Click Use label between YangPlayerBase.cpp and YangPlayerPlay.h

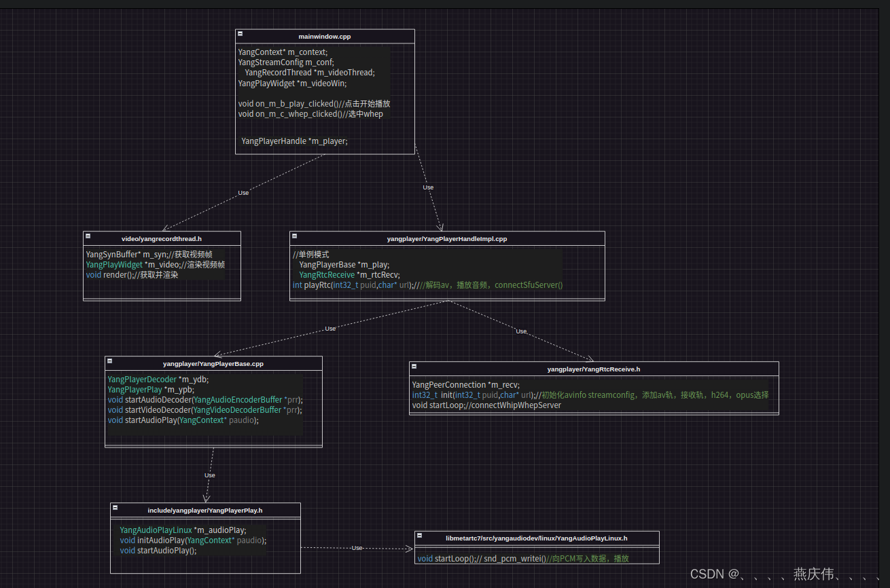point(210,475)
